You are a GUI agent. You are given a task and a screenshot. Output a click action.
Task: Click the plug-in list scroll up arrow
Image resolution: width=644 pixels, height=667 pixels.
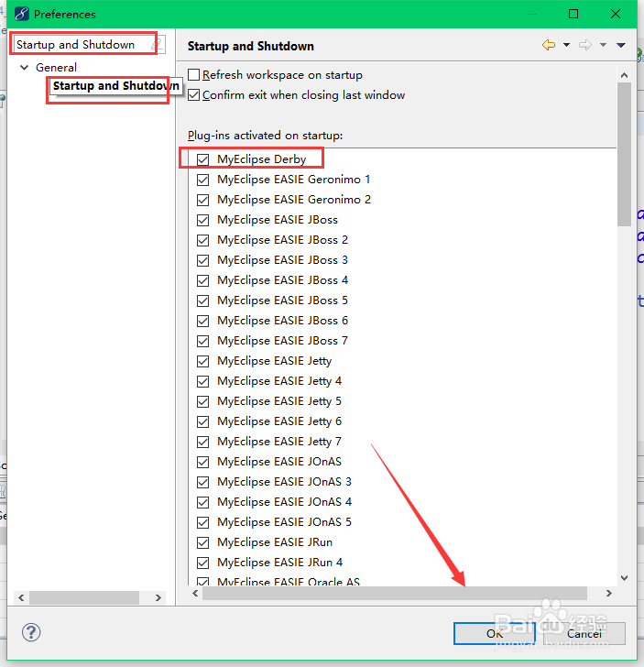pos(624,75)
